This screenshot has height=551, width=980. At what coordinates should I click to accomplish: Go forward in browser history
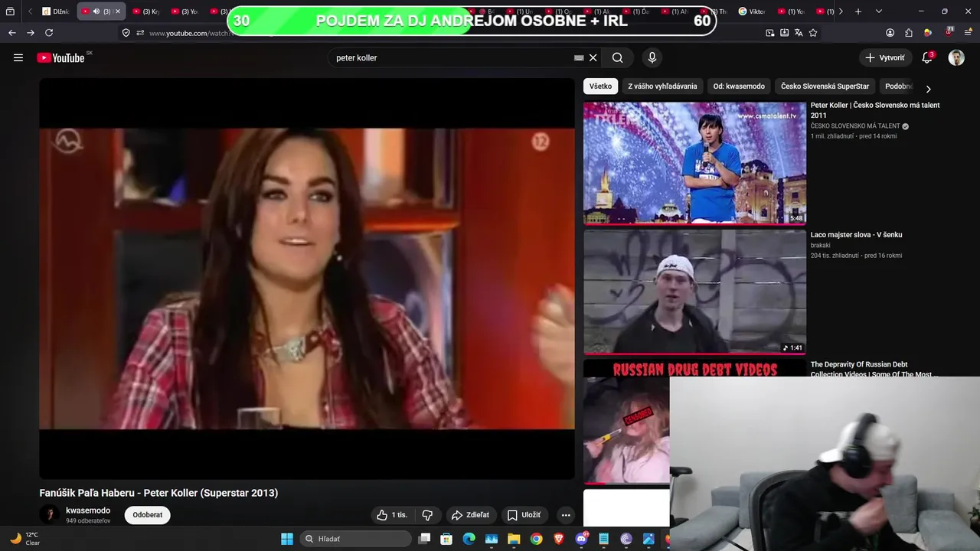[31, 33]
